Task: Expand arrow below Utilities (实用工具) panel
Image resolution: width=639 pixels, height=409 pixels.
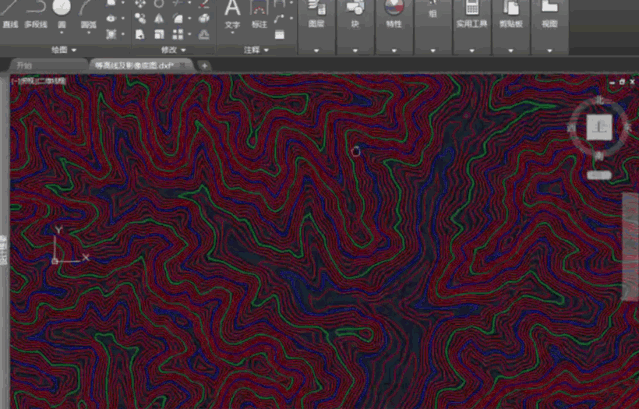Action: 472,51
